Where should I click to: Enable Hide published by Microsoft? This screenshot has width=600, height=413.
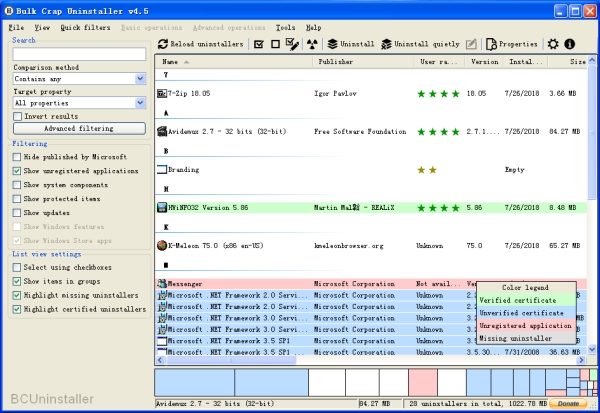[16, 157]
